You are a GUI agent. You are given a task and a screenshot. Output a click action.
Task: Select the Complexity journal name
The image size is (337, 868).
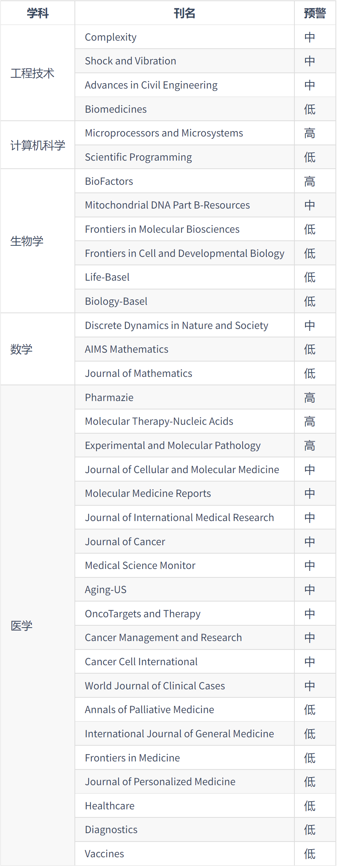click(x=111, y=37)
